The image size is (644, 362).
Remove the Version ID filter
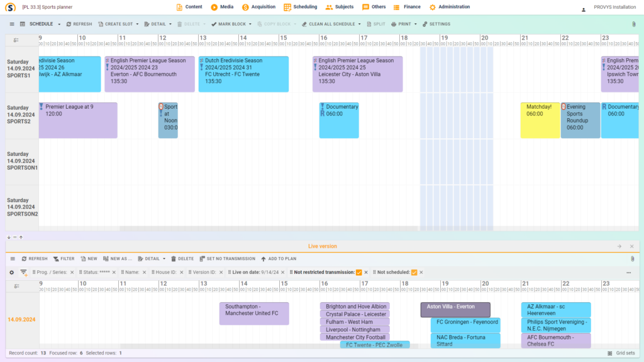[221, 273]
